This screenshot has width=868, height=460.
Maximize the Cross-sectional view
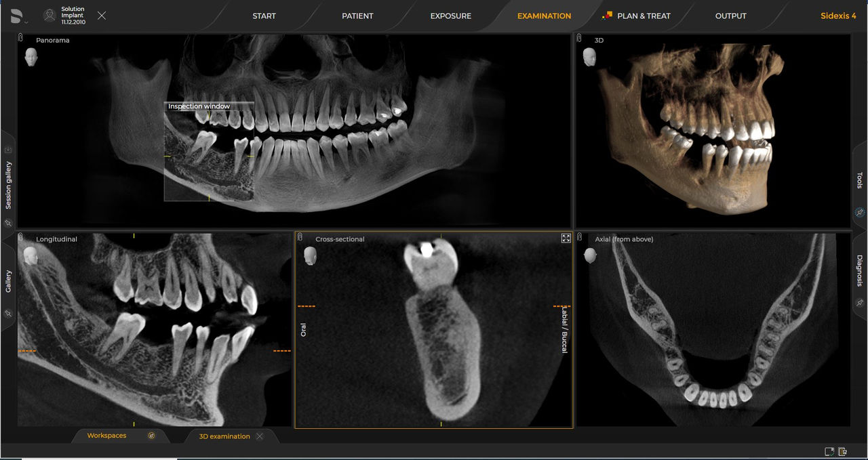(x=566, y=238)
